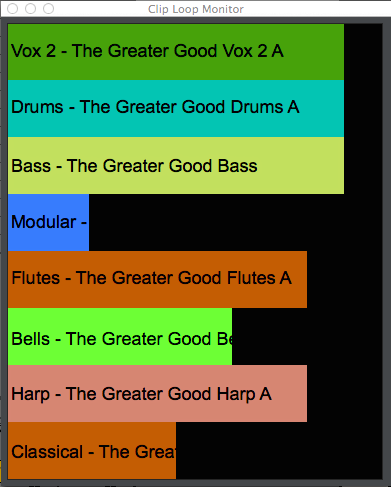The width and height of the screenshot is (391, 487).
Task: Click the Flutes - The Greater Good Flutes A bar
Action: (x=157, y=280)
